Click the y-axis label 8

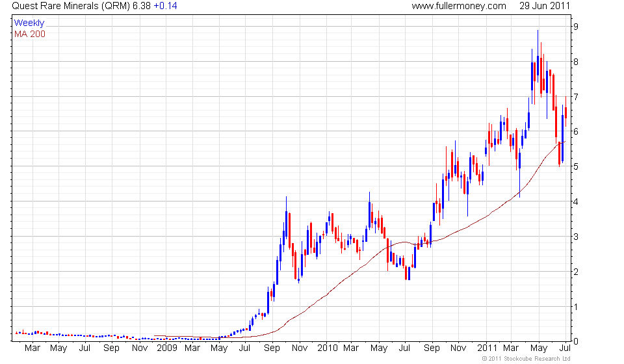[576, 62]
